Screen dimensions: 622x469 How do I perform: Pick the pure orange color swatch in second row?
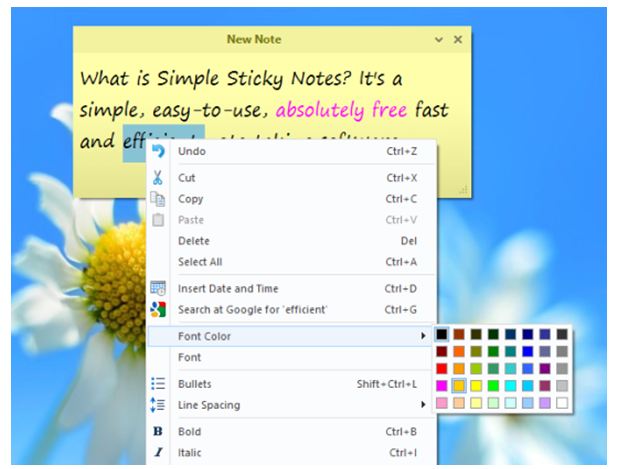[459, 351]
